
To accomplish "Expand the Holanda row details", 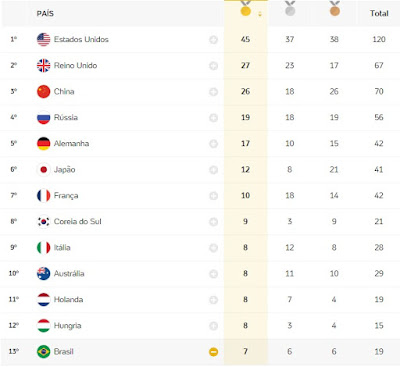I will point(214,300).
